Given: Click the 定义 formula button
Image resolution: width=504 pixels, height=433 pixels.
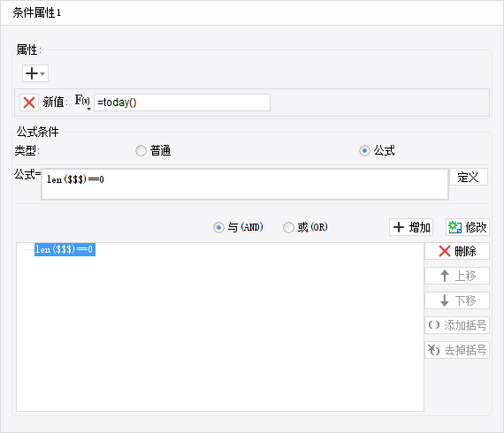Looking at the screenshot, I should point(469,177).
